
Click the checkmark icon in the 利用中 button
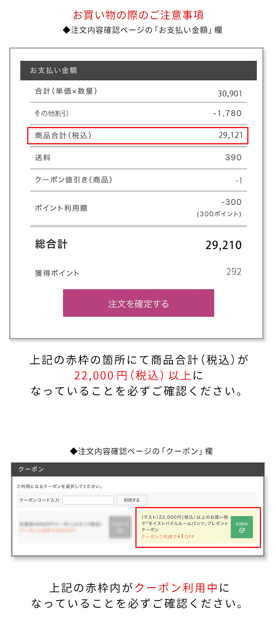(242, 531)
